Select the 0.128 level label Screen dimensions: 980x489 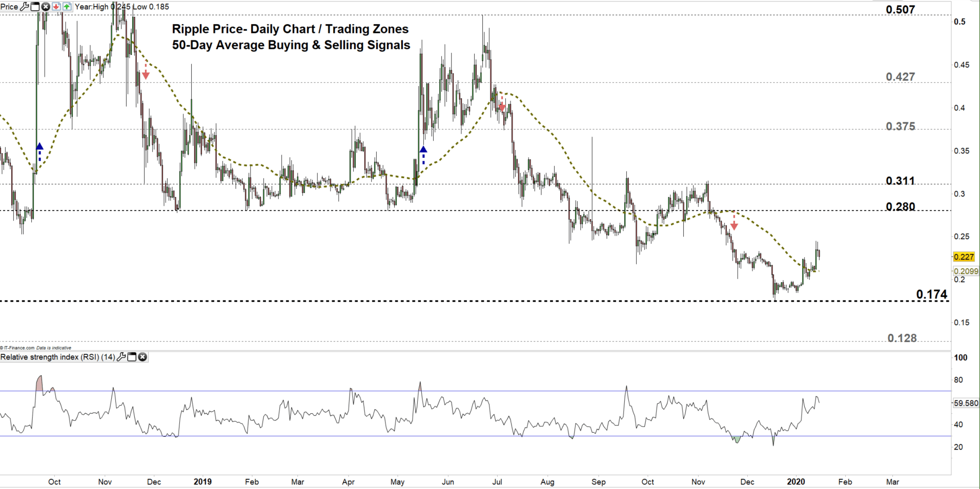click(902, 338)
